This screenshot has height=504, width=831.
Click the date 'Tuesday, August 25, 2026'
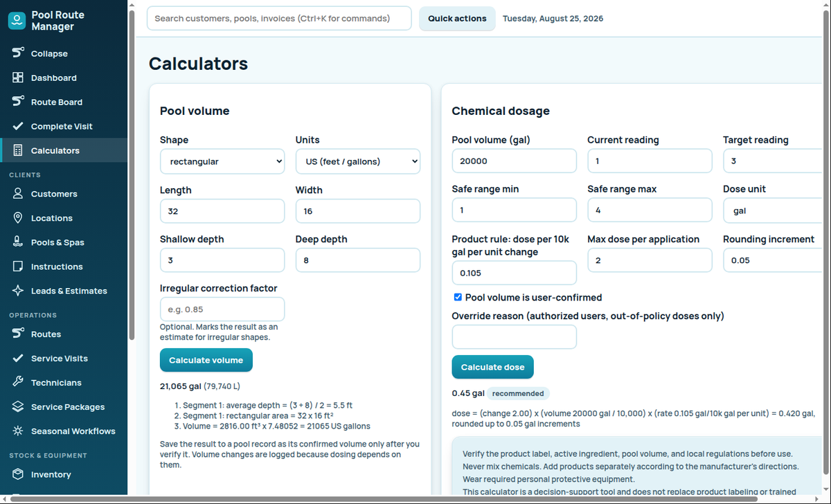pos(553,19)
